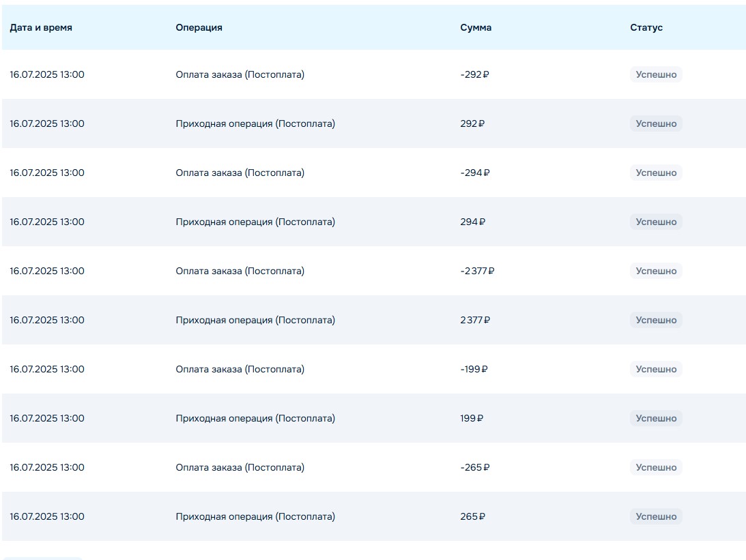746x560 pixels.
Task: Click the "Операция" column header
Action: tap(199, 28)
